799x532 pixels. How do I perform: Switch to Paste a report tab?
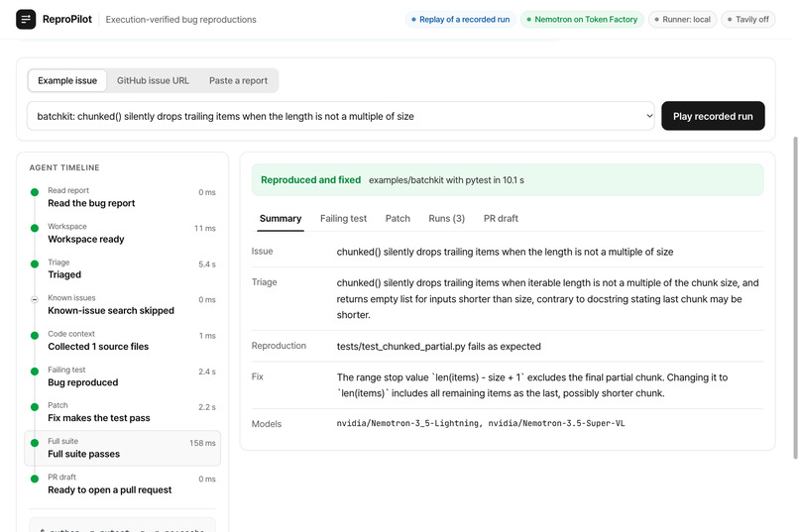(238, 80)
